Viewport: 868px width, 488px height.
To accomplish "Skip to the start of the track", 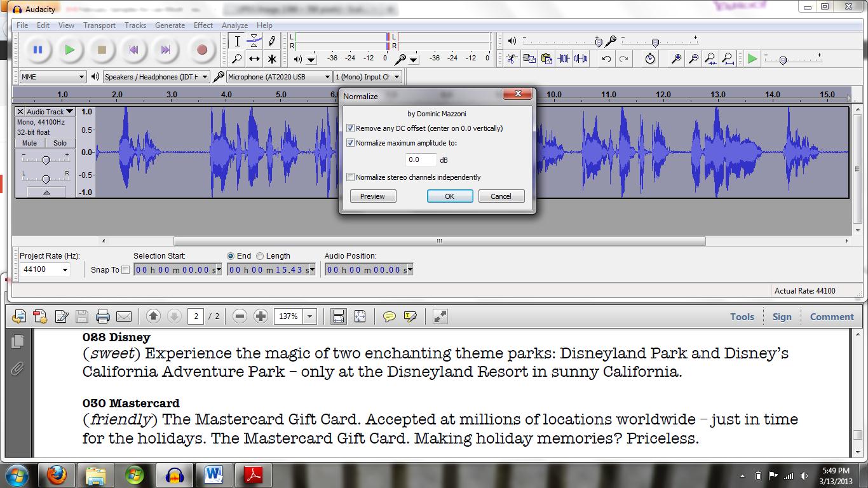I will 133,50.
